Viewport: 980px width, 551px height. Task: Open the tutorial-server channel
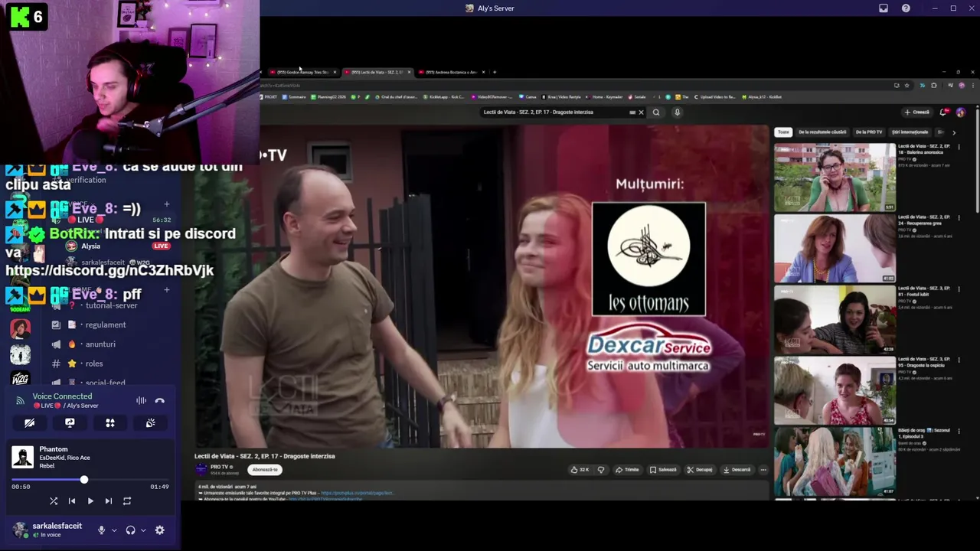pos(110,305)
